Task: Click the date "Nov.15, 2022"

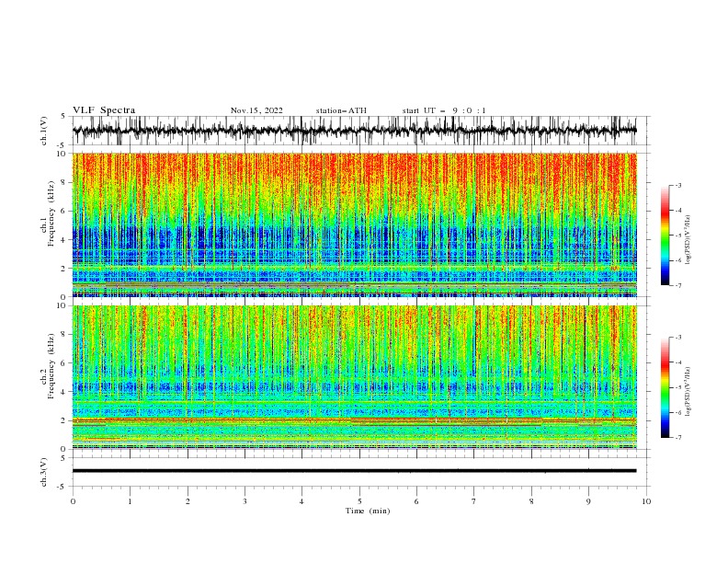Action: pos(256,110)
